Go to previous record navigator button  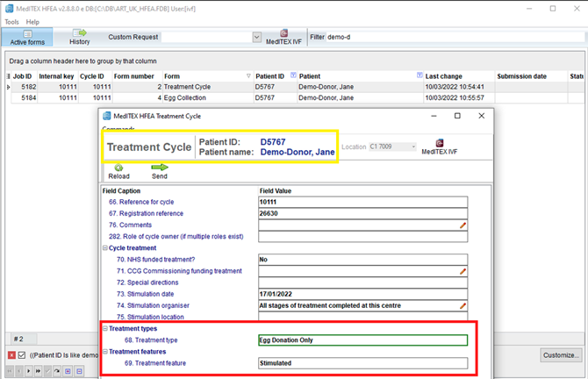coord(19,371)
